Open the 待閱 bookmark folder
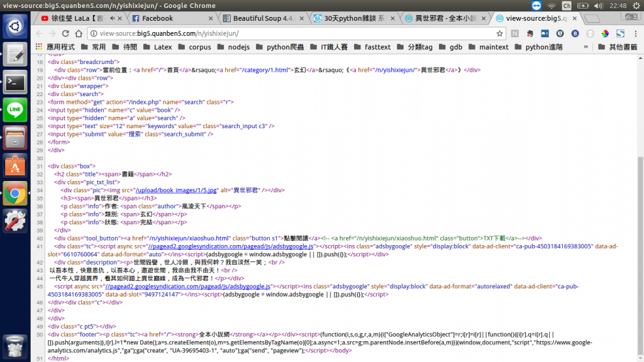The width and height of the screenshot is (644, 362). 125,47
